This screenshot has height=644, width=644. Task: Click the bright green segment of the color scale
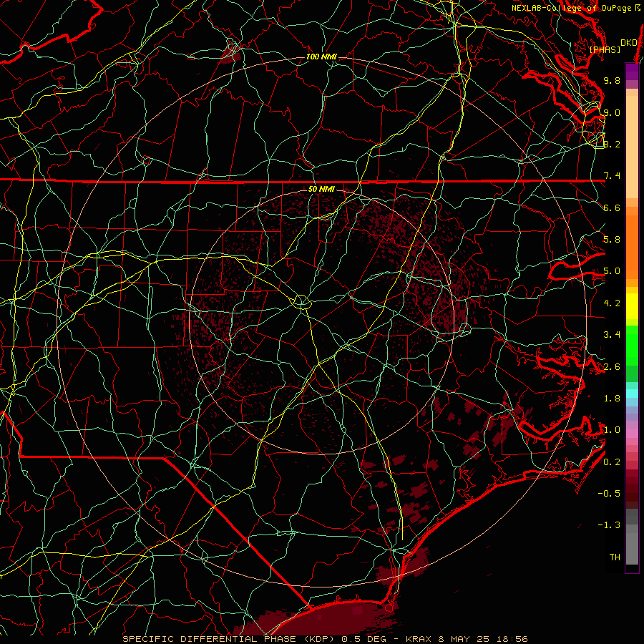tap(632, 346)
